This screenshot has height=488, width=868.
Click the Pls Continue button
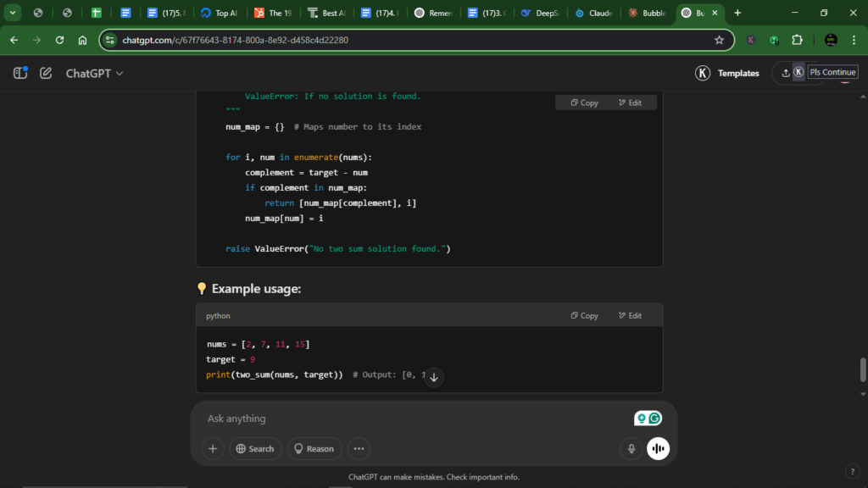[833, 72]
